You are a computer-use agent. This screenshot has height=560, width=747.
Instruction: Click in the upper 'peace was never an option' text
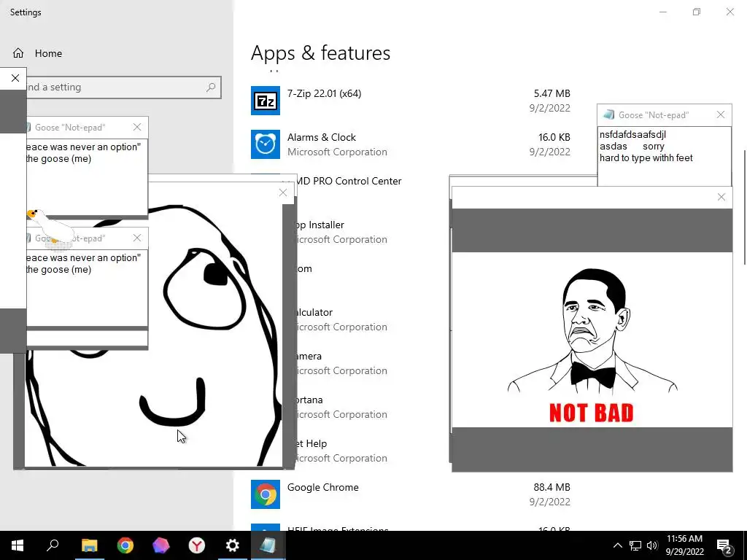pos(87,176)
